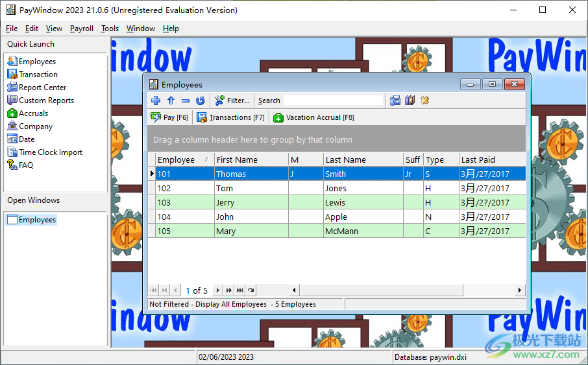588x365 pixels.
Task: Open Time Clock Import in Quick Launch
Action: [x=45, y=152]
